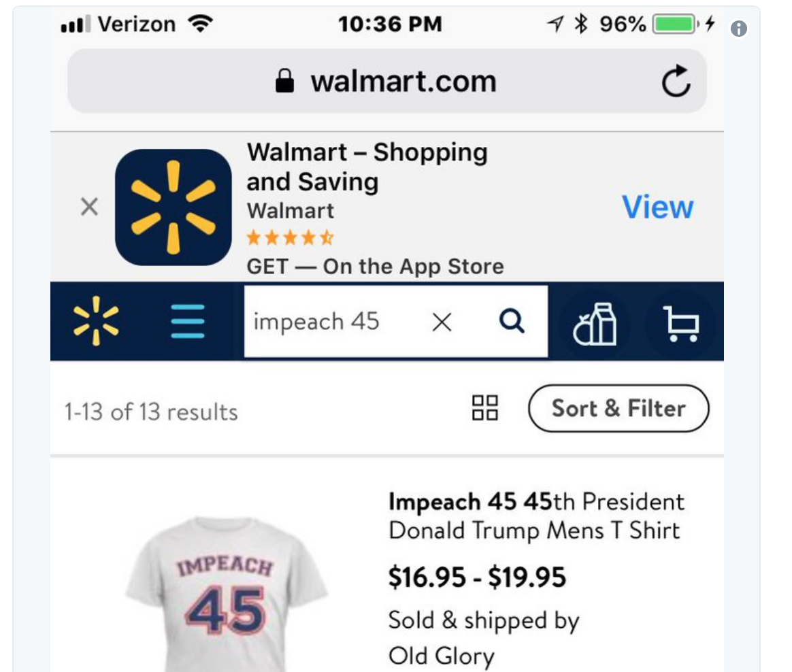Open the Impeach 45 T-shirt product image
The width and height of the screenshot is (792, 672).
[x=226, y=593]
